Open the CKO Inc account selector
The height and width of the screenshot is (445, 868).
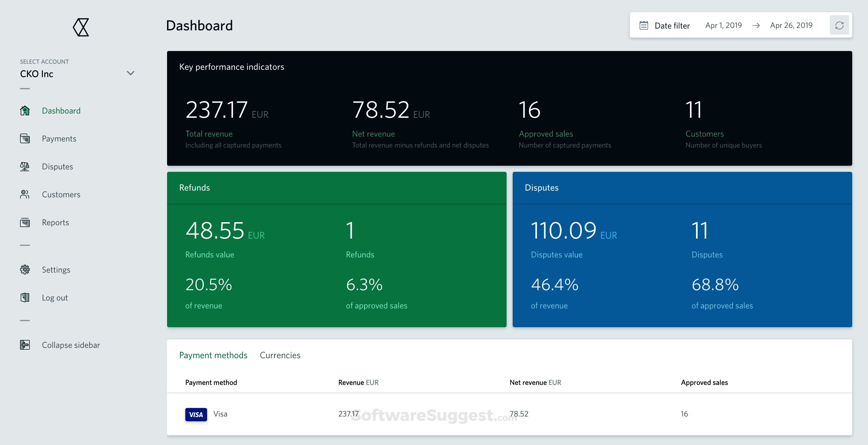point(36,74)
